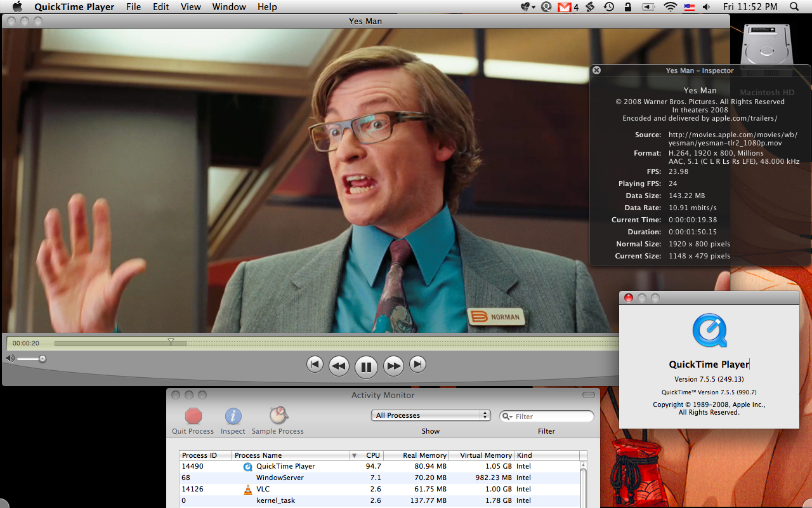This screenshot has width=812, height=508.
Task: Toggle Activity Monitor toolbar pill button
Action: (x=589, y=395)
